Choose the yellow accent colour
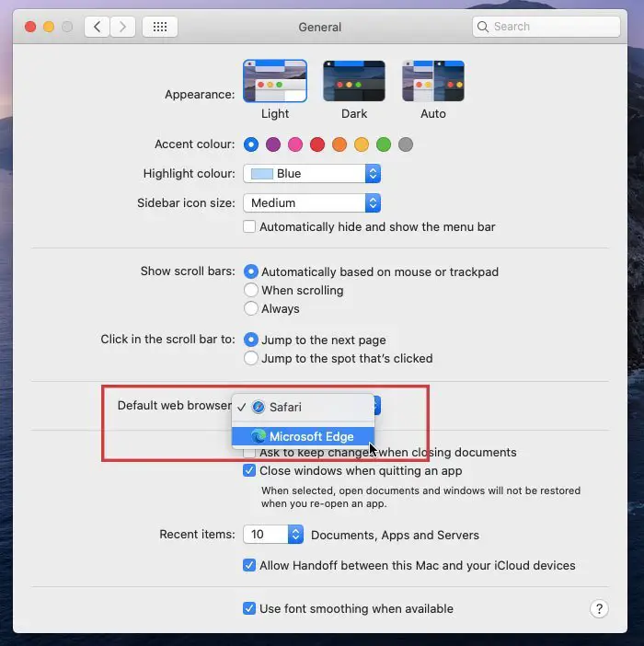The width and height of the screenshot is (644, 646). [x=362, y=144]
